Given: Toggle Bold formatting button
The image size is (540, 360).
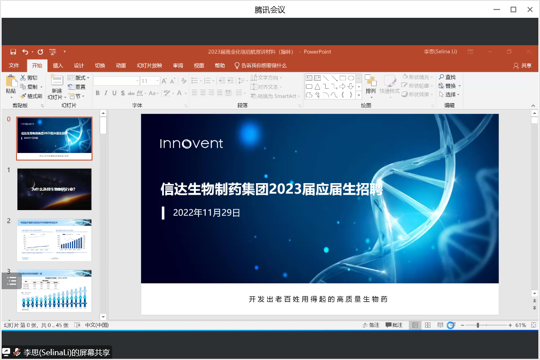Looking at the screenshot, I should coord(98,93).
